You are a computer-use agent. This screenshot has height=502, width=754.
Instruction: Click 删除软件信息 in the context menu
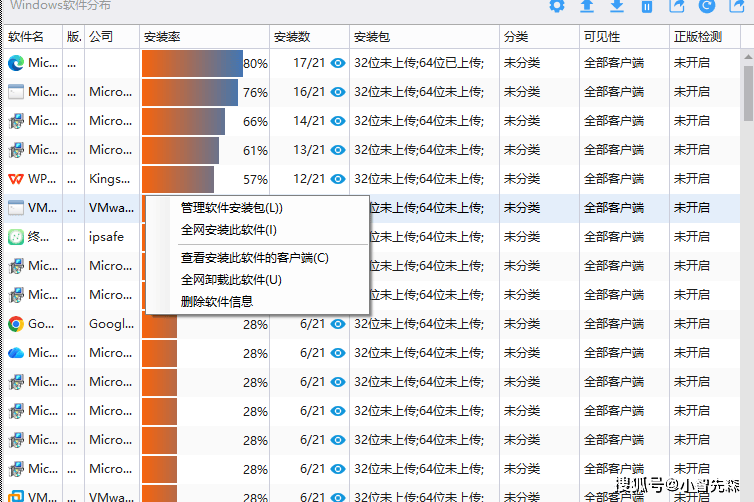click(217, 301)
